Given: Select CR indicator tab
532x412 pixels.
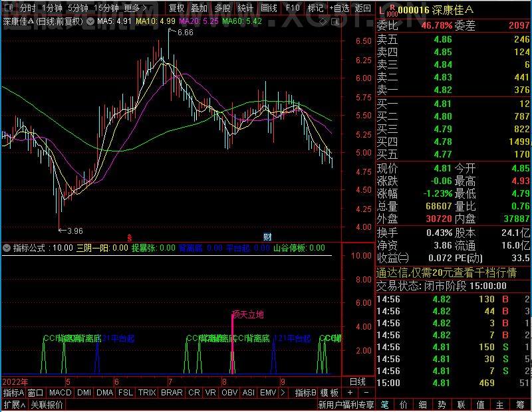Looking at the screenshot, I should [x=194, y=393].
